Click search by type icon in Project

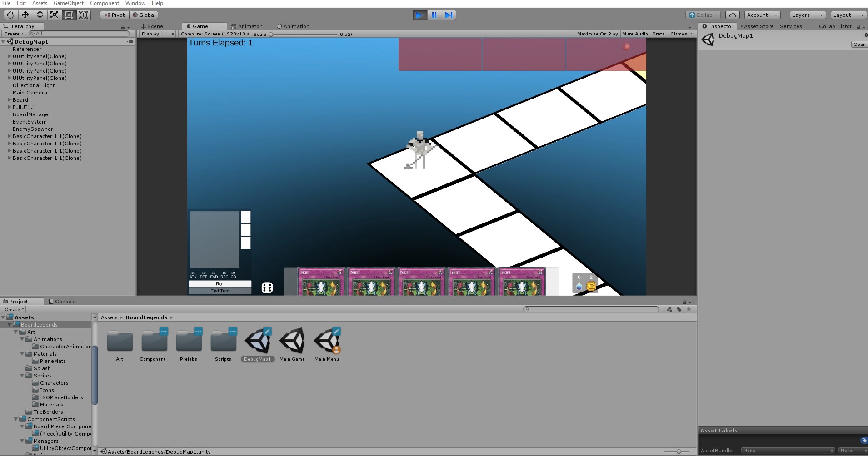point(669,309)
